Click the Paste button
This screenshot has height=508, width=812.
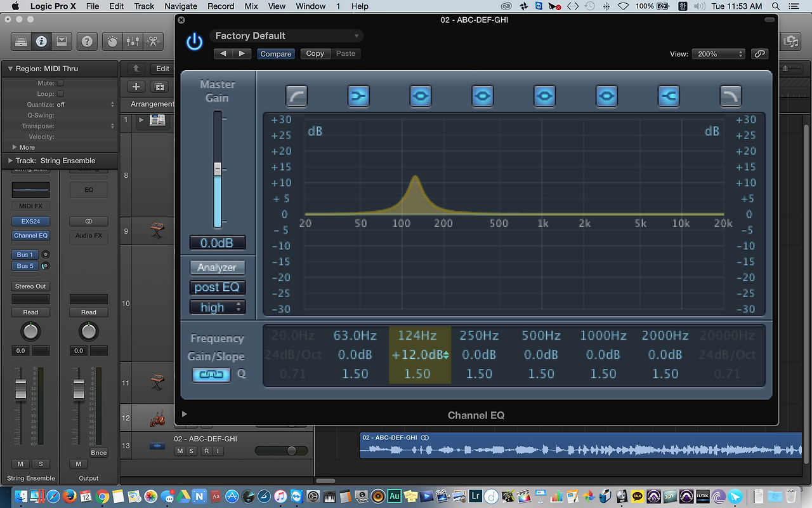(x=346, y=53)
